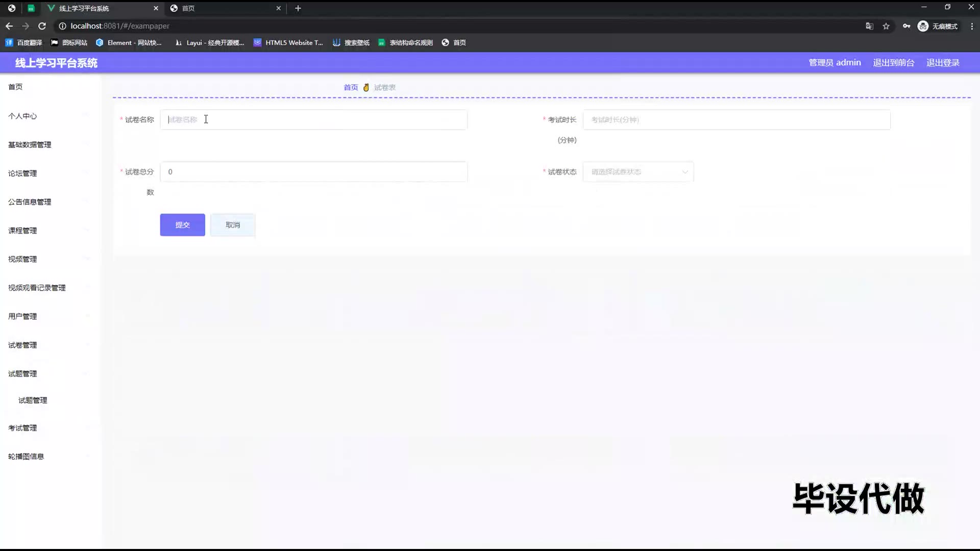Image resolution: width=980 pixels, height=551 pixels.
Task: Open the new tab plus button
Action: [x=298, y=8]
